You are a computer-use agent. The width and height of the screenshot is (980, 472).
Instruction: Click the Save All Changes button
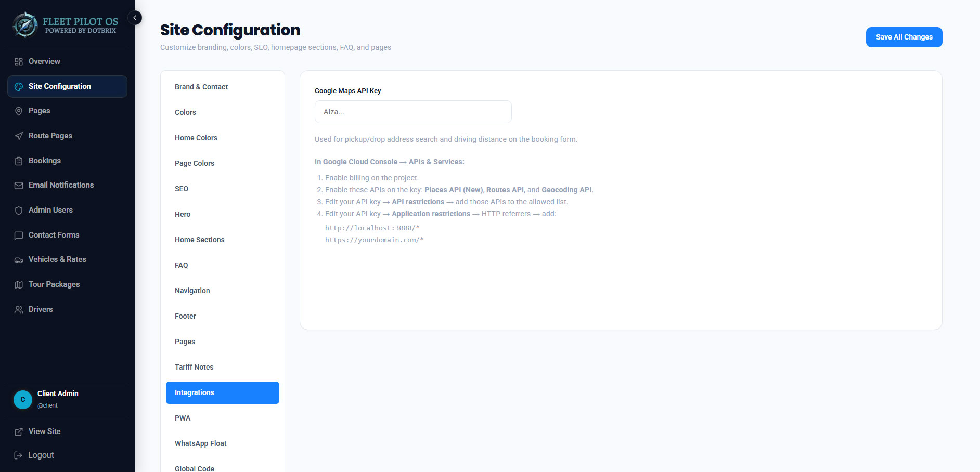pos(904,37)
